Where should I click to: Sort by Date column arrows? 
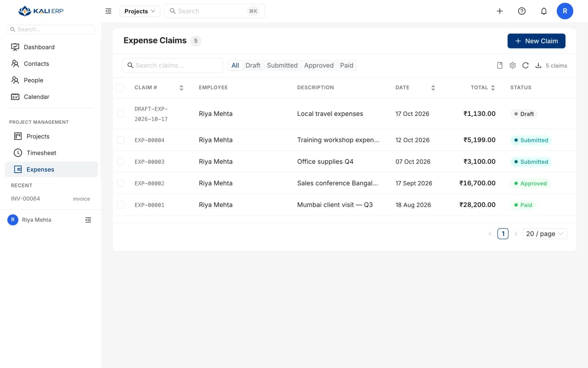point(433,88)
